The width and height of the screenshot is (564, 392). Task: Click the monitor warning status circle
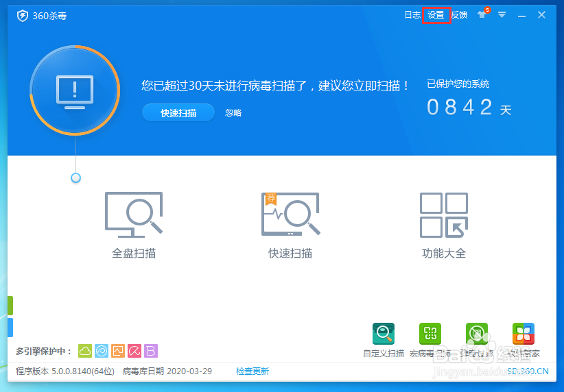(75, 90)
